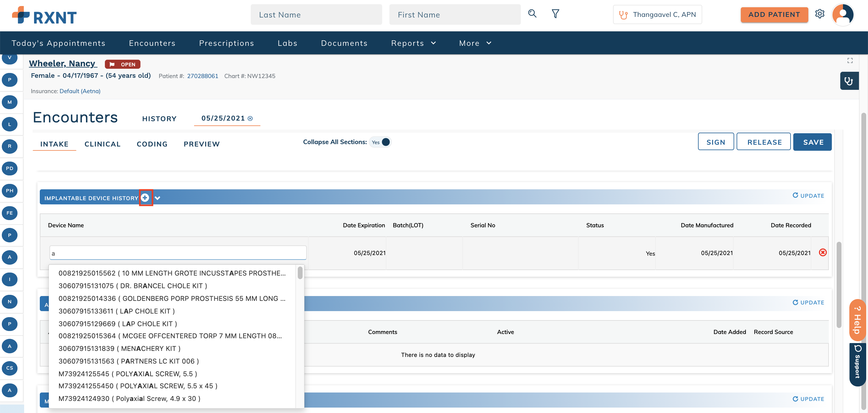Jump to the PD sidebar section
Viewport: 868px width, 413px height.
click(9, 168)
